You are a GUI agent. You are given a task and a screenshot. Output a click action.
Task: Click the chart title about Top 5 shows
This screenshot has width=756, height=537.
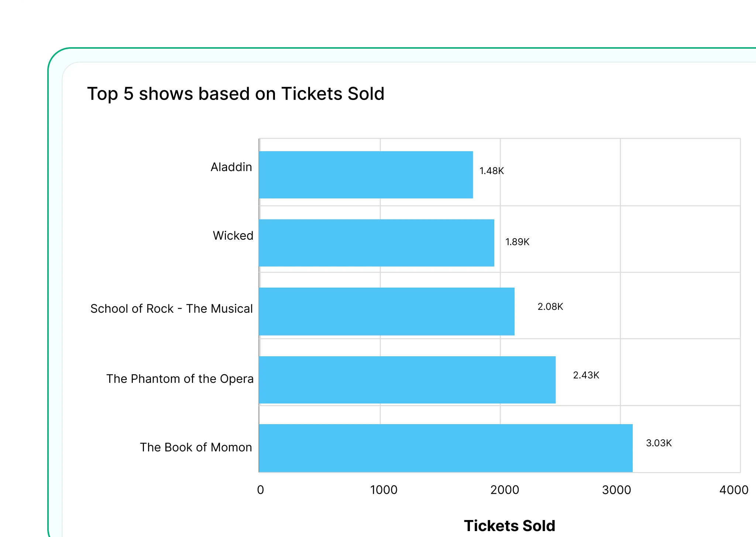pos(236,94)
